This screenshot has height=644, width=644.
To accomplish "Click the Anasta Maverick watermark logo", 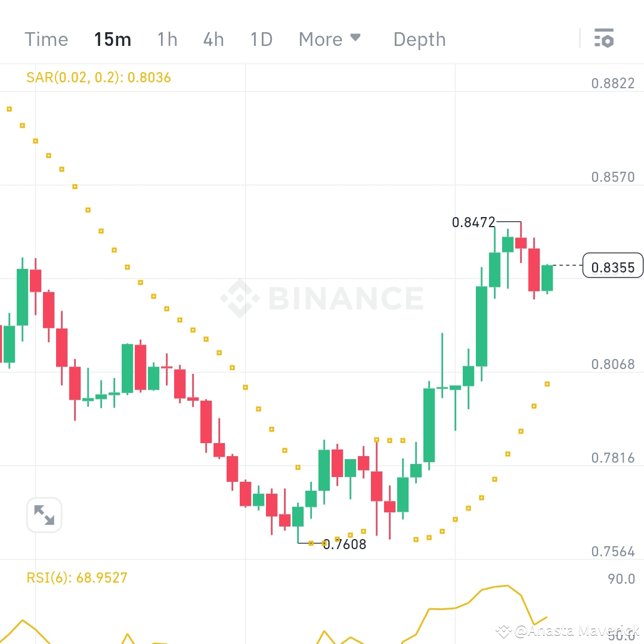I will click(504, 630).
